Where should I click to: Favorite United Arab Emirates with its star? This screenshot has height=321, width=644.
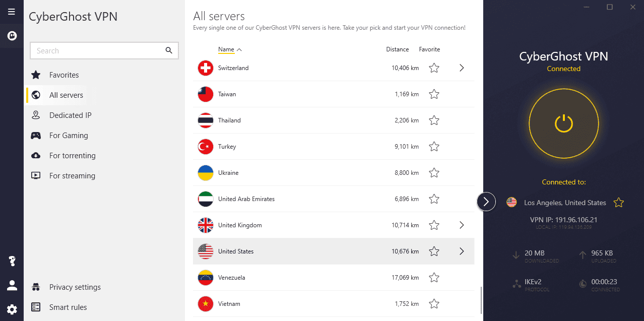point(434,199)
